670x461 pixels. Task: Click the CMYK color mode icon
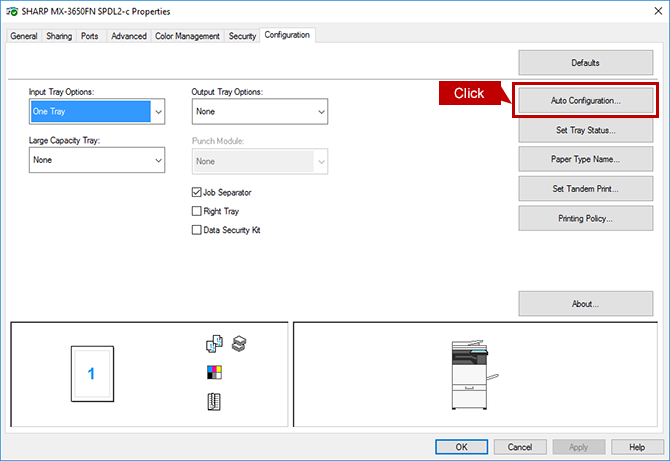pyautogui.click(x=214, y=372)
